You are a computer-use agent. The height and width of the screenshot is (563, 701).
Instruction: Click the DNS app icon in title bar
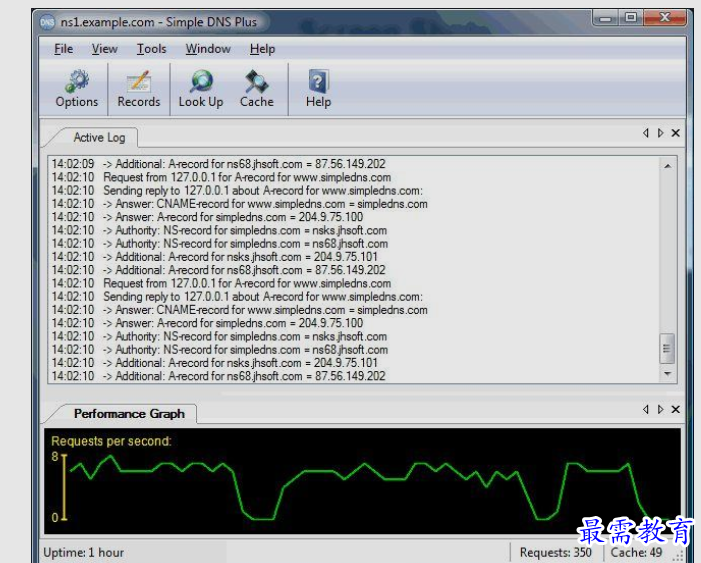tap(47, 22)
